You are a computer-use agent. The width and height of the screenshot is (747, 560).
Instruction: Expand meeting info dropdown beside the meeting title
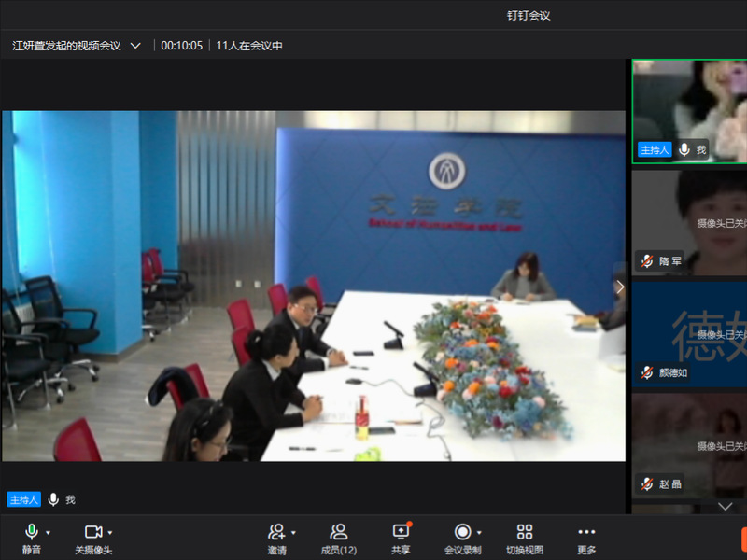pos(136,45)
